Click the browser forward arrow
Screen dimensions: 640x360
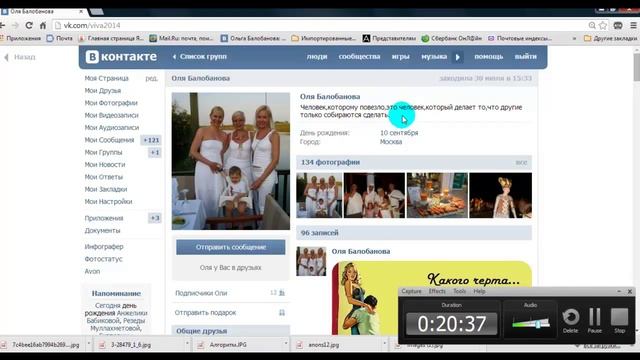pos(16,25)
